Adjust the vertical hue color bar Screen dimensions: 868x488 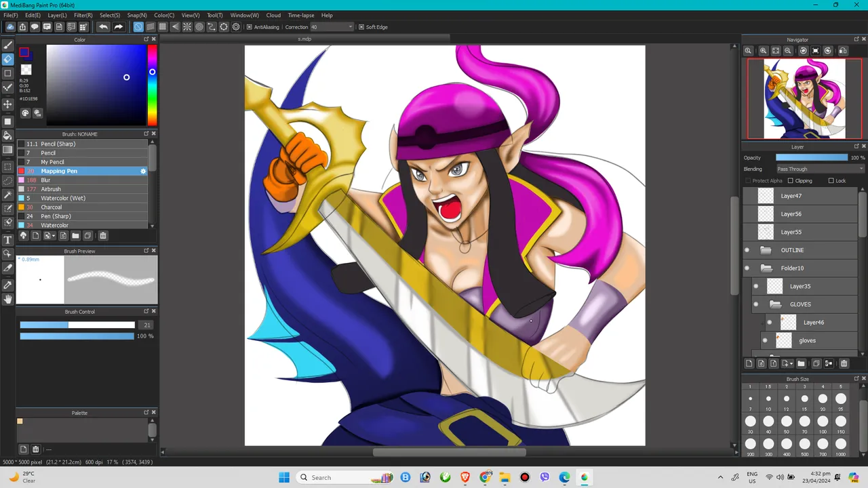coord(152,85)
